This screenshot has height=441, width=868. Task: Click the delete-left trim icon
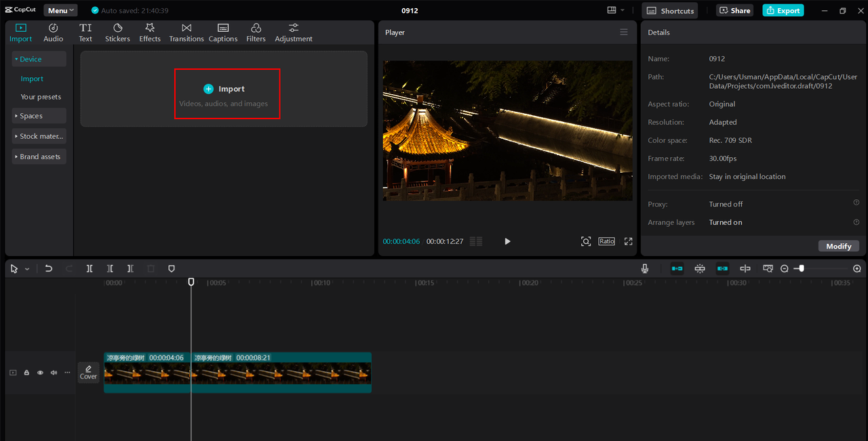pyautogui.click(x=110, y=268)
